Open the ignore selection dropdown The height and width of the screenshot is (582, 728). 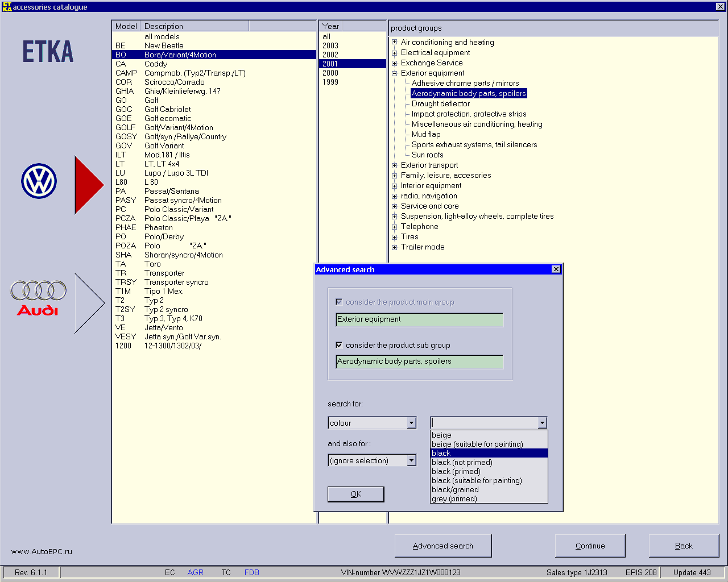point(411,460)
